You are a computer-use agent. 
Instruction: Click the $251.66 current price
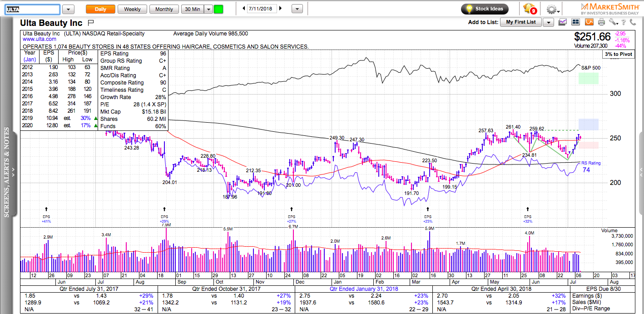[x=592, y=36]
